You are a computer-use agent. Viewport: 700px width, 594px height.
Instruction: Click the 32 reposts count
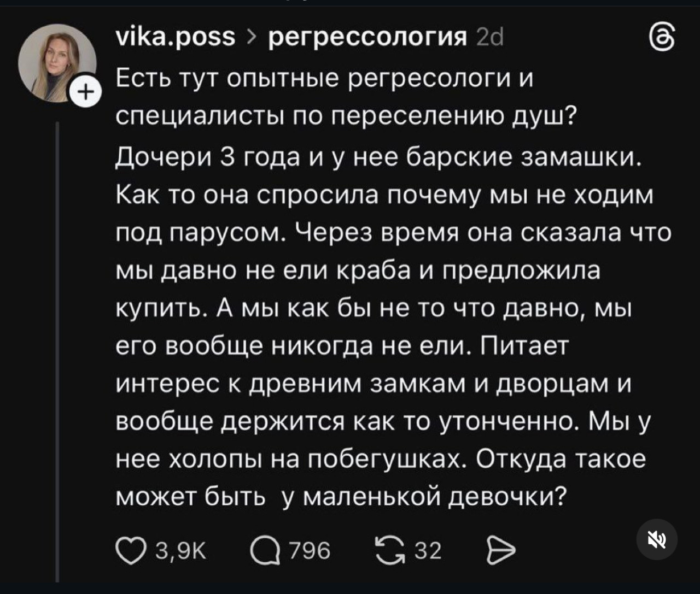click(428, 550)
